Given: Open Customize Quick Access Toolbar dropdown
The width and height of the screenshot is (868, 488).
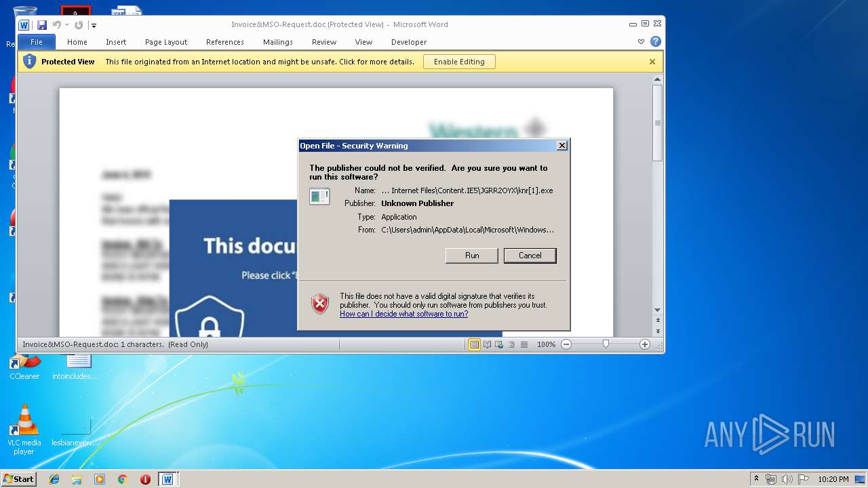Looking at the screenshot, I should 94,26.
